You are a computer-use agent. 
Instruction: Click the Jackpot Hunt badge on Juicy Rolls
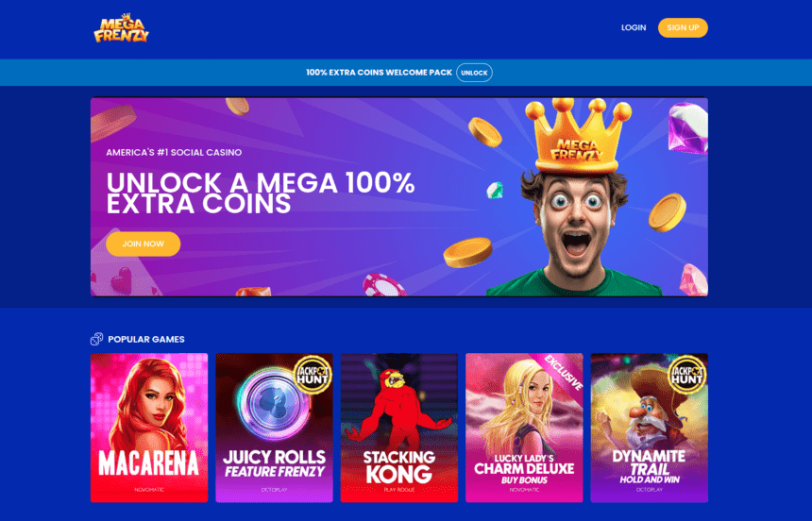(313, 375)
